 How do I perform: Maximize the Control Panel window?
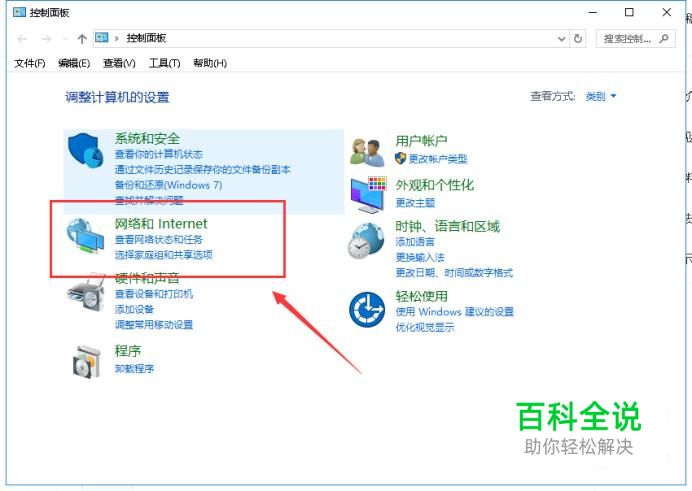629,12
